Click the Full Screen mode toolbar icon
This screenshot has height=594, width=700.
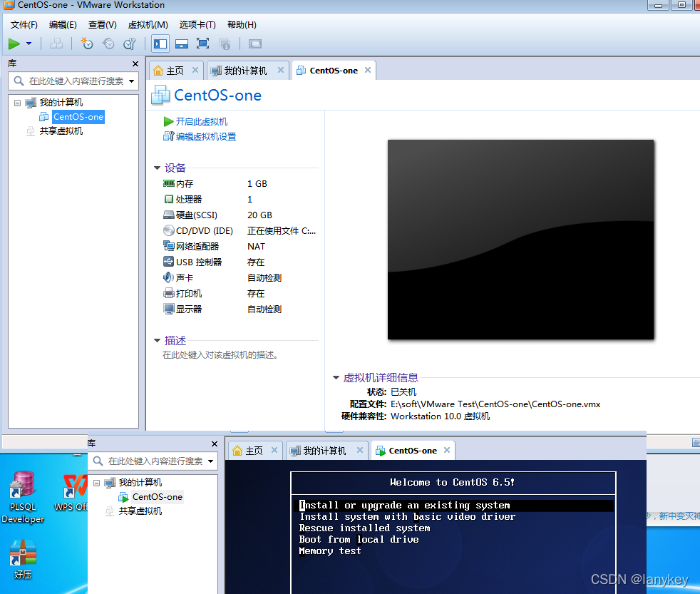202,43
